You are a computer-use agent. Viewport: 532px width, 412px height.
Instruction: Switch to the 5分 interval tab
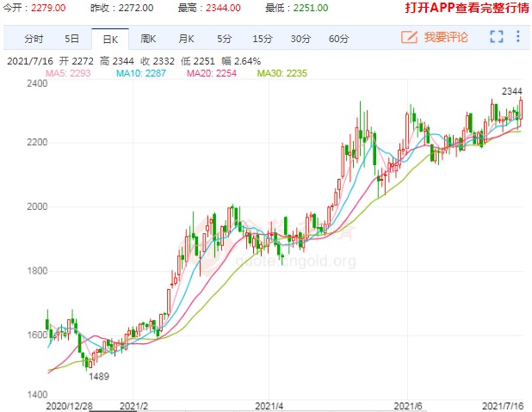(225, 40)
